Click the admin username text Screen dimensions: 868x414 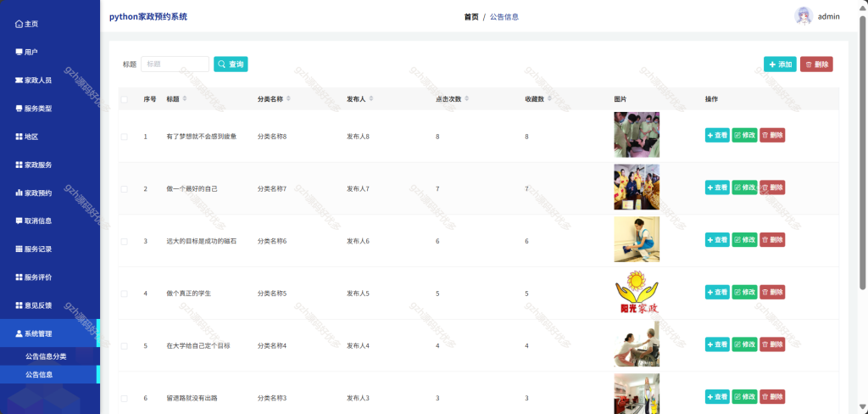[829, 17]
